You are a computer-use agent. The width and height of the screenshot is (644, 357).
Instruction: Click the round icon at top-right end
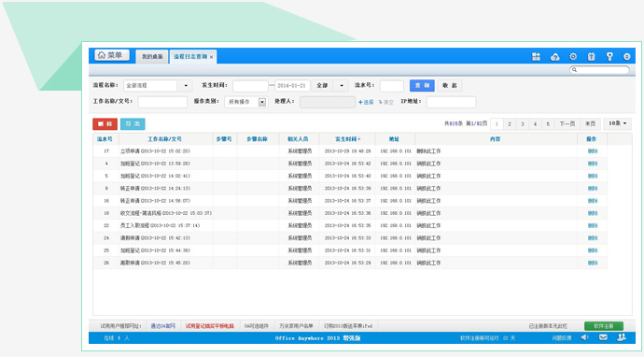[627, 57]
